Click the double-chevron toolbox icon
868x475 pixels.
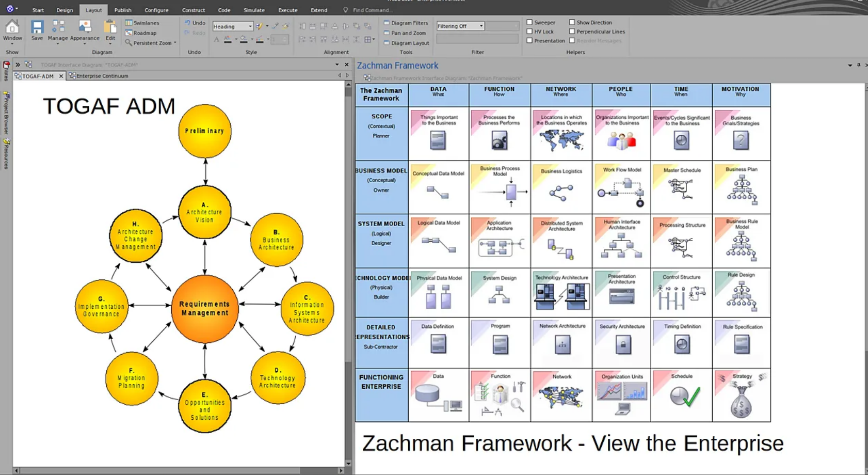click(x=18, y=65)
